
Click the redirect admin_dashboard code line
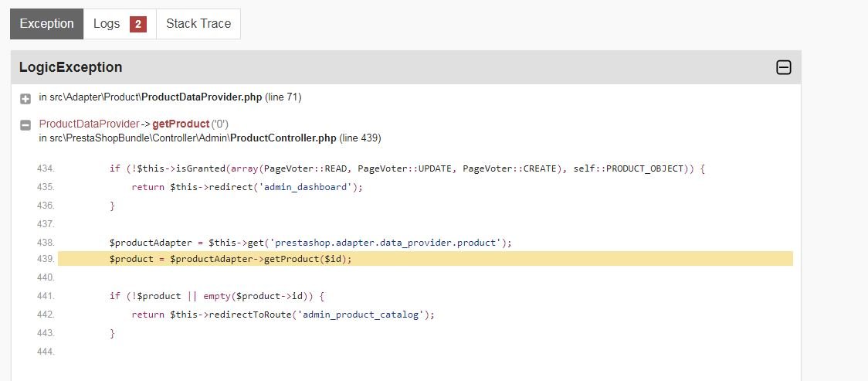click(x=247, y=187)
